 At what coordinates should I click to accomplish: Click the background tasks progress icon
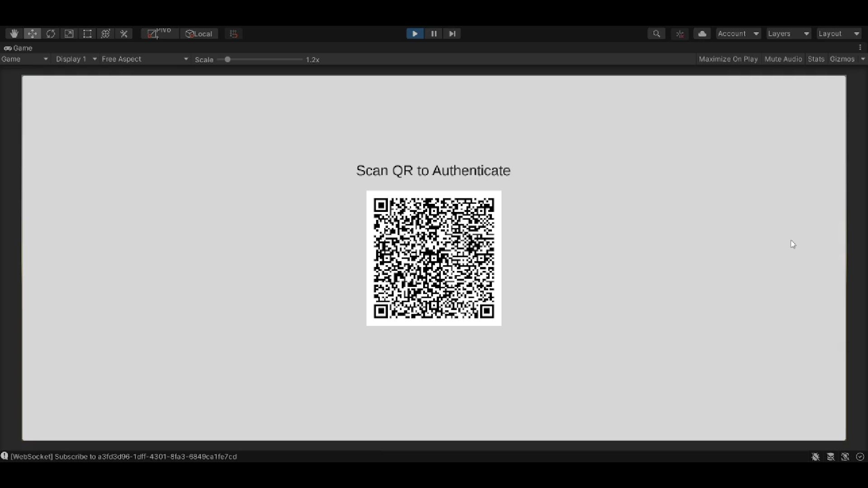[x=860, y=457]
